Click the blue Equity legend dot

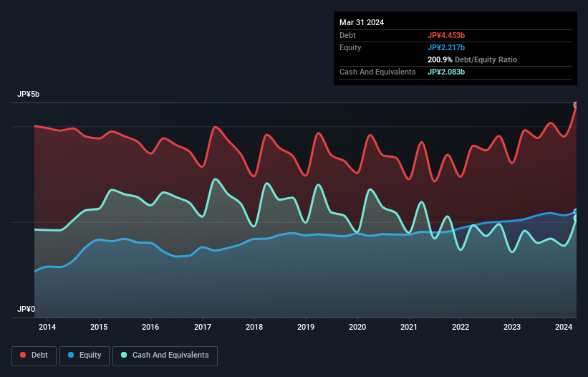71,355
